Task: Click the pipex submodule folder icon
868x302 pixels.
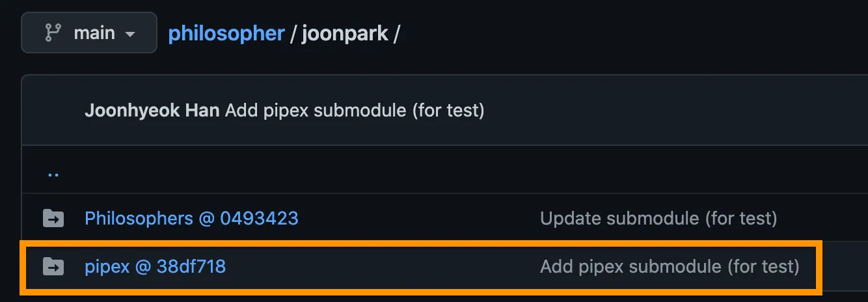Action: pyautogui.click(x=53, y=266)
